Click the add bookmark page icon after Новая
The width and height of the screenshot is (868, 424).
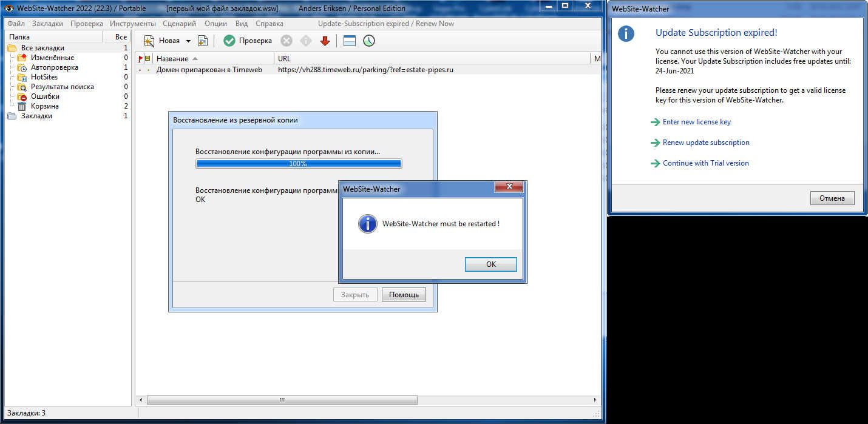203,41
